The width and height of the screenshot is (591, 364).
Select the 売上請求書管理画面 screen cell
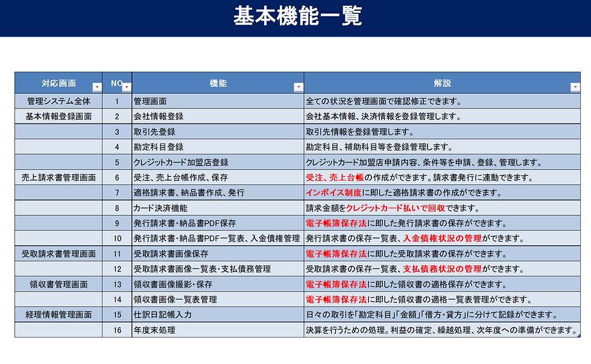pos(57,177)
